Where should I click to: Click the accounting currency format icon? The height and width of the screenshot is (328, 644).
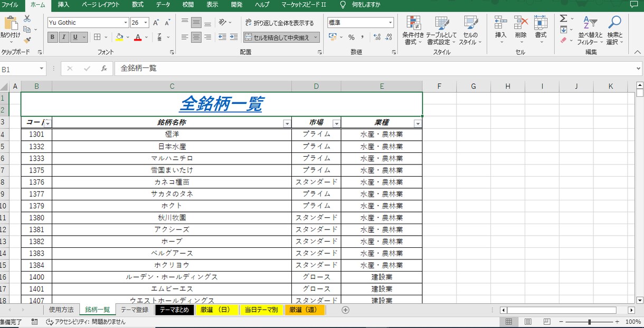(333, 37)
